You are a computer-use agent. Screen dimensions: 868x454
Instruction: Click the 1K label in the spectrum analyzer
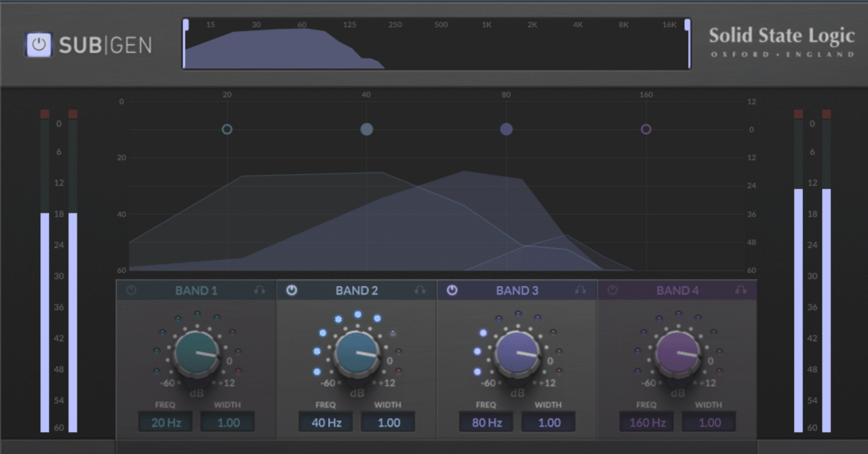tap(487, 25)
